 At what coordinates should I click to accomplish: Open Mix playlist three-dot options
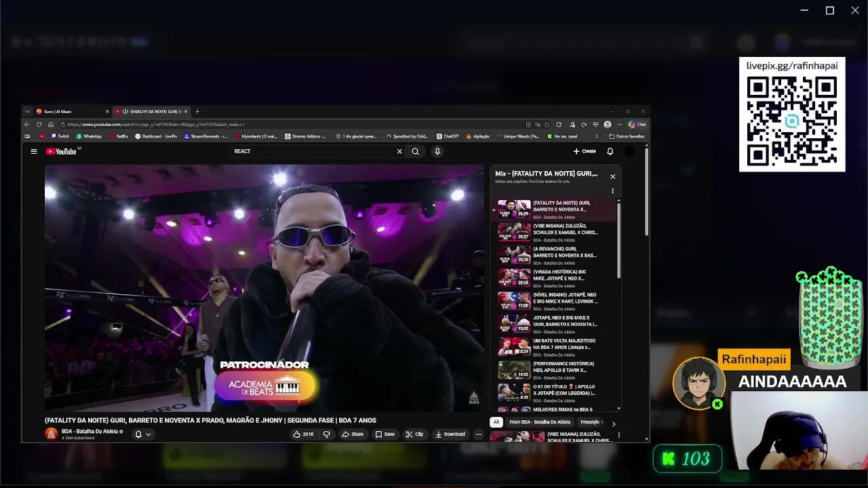click(612, 191)
